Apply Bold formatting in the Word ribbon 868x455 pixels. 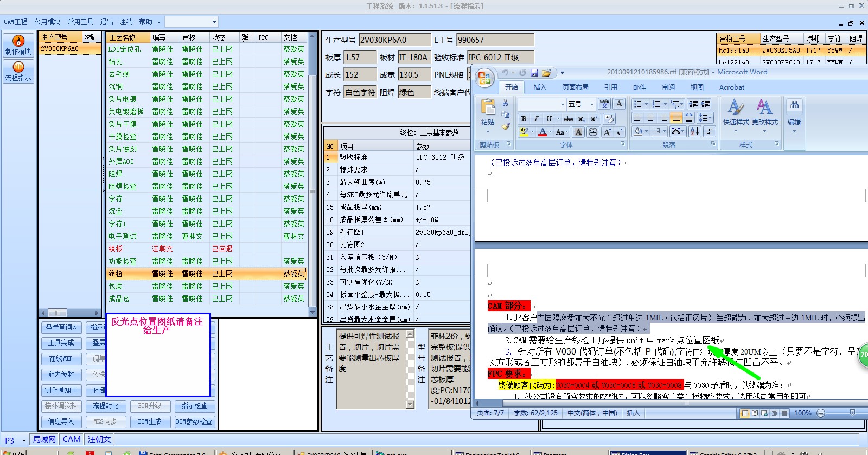524,118
